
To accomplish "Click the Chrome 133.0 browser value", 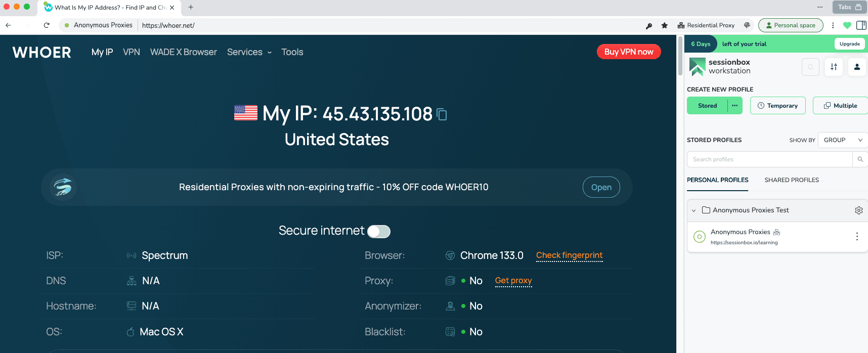I will click(x=492, y=255).
